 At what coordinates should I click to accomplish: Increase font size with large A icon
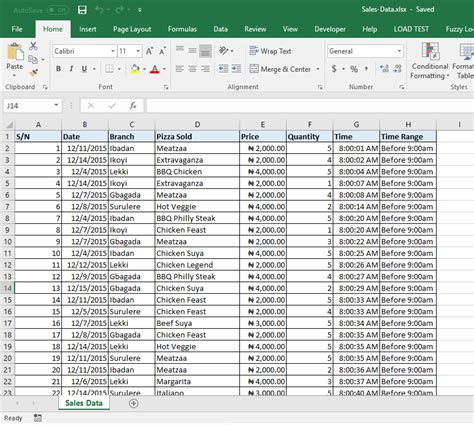[149, 51]
